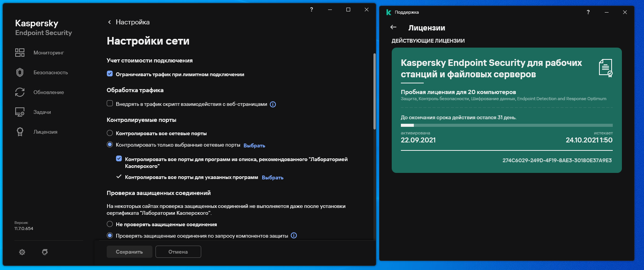
Task: Click 'ДЕЙСТВУЮЩИЕ ЛИЦЕНЗИИ' header
Action: [x=428, y=41]
